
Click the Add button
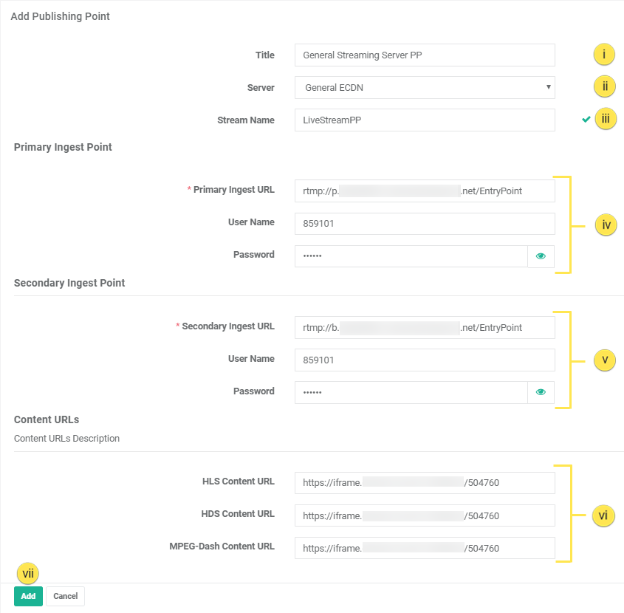click(x=28, y=596)
